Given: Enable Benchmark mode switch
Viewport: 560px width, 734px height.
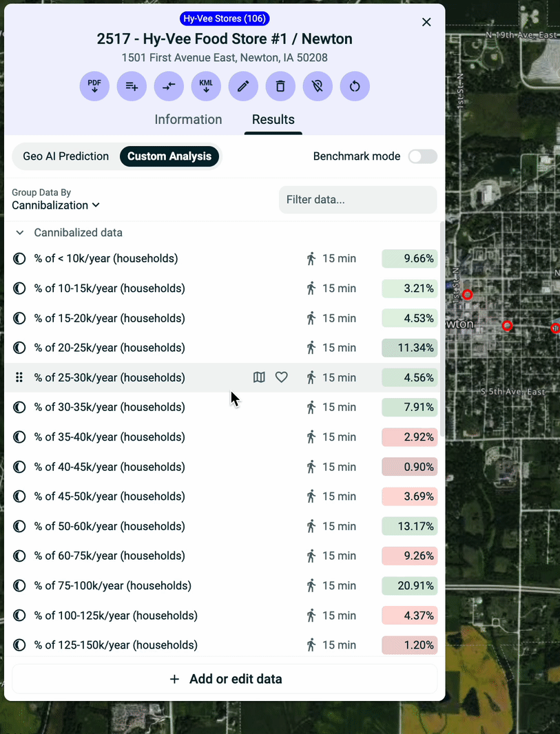Looking at the screenshot, I should click(x=423, y=156).
